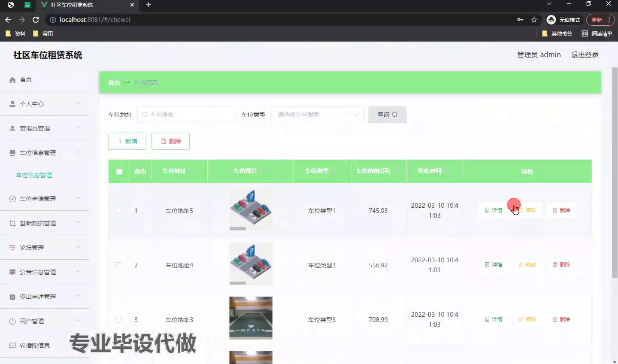
Task: Delete the 车位地址3 row
Action: (561, 319)
